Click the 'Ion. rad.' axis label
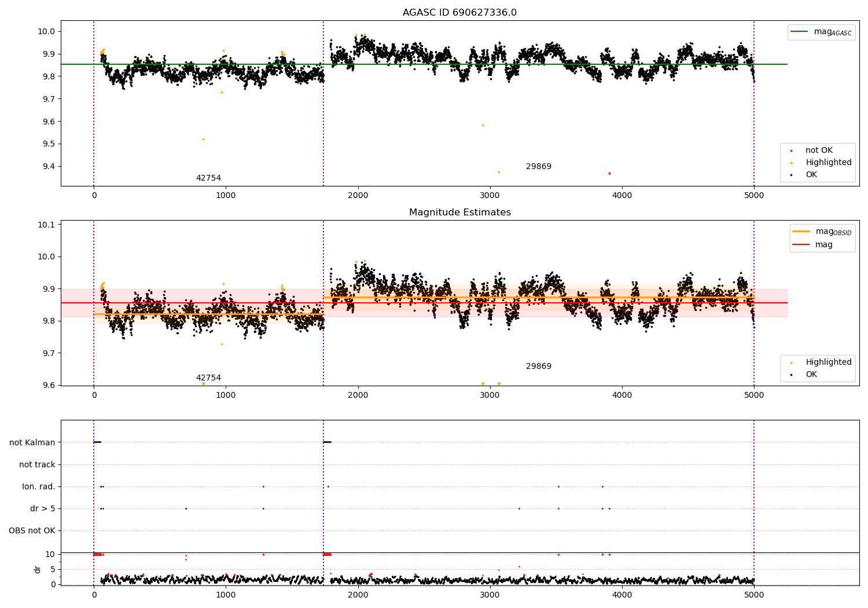 point(39,486)
